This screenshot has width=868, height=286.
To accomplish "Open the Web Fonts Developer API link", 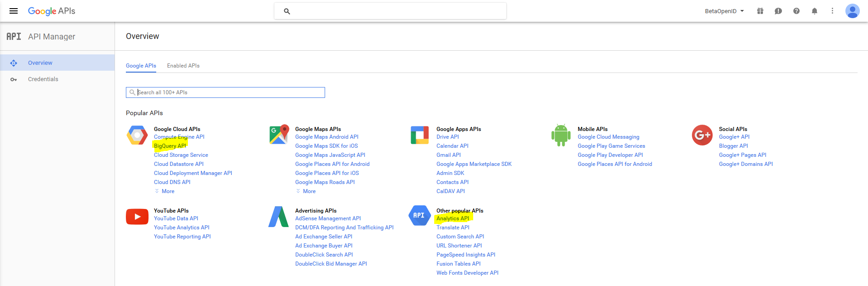I will click(x=467, y=273).
